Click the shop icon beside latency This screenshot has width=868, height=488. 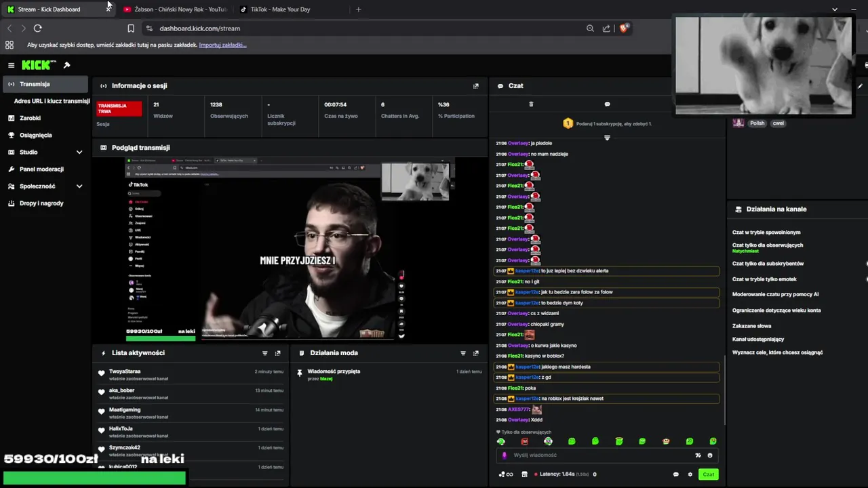[x=524, y=474]
